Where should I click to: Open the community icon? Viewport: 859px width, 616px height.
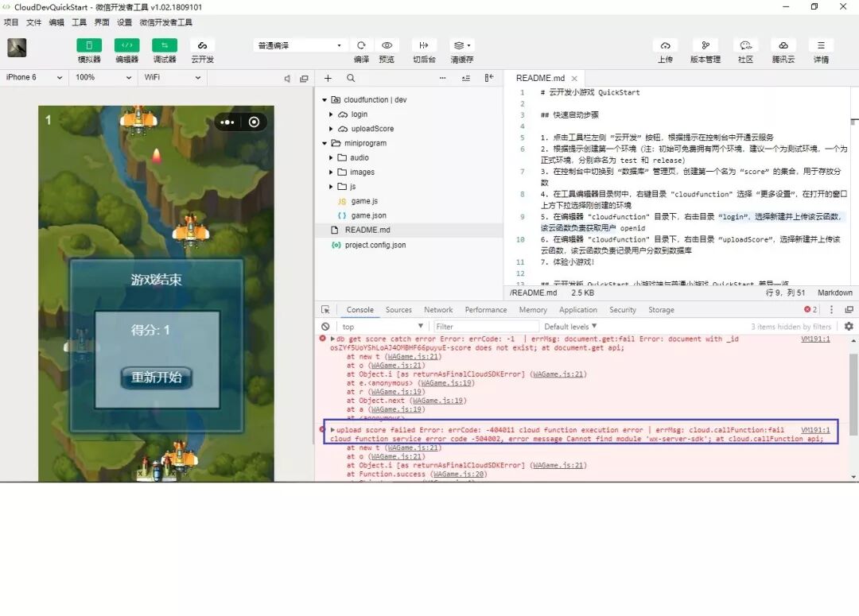click(745, 45)
